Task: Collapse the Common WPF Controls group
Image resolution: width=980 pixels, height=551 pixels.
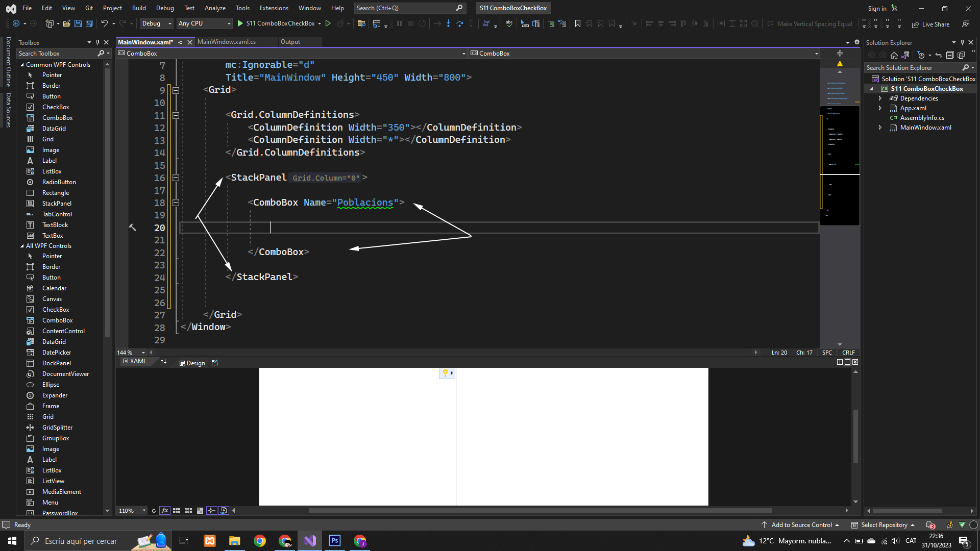Action: [x=22, y=65]
